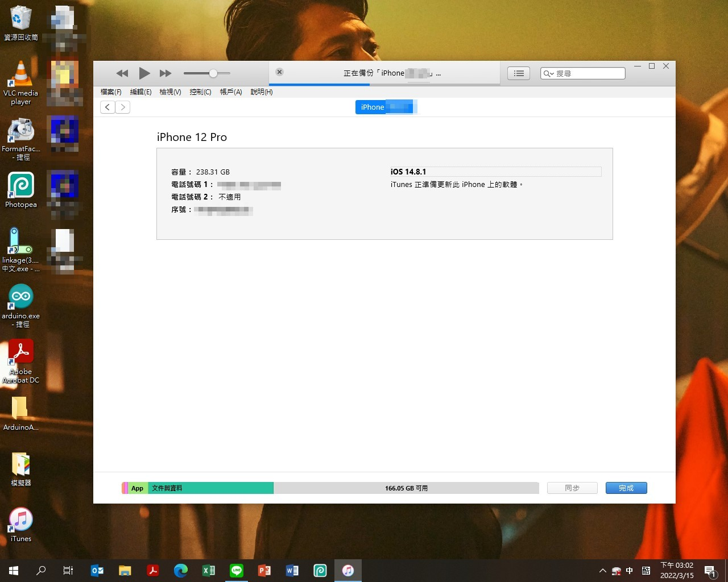Click the network tray icon in taskbar
728x582 pixels.
616,571
